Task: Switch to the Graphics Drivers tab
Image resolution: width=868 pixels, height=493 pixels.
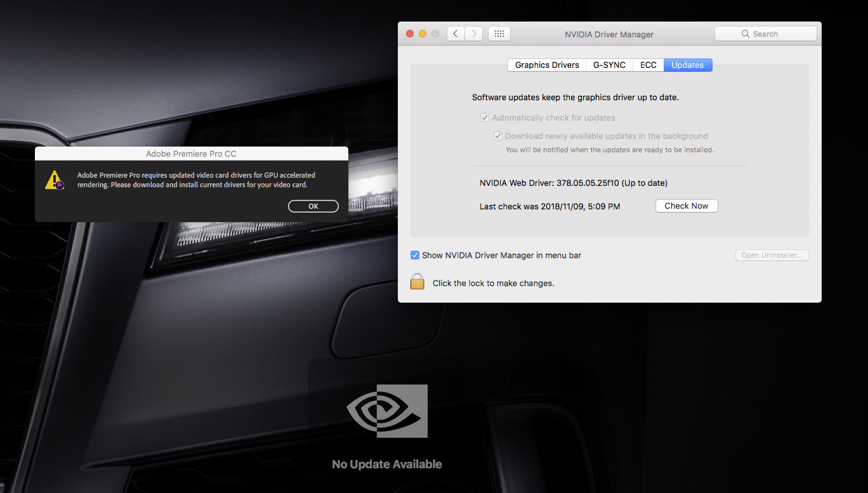Action: (547, 65)
